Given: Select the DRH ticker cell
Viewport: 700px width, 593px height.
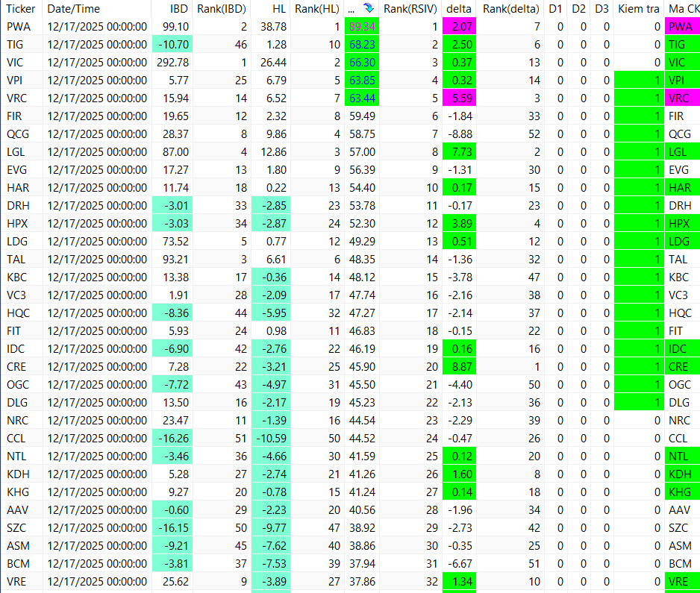Looking at the screenshot, I should (x=22, y=206).
